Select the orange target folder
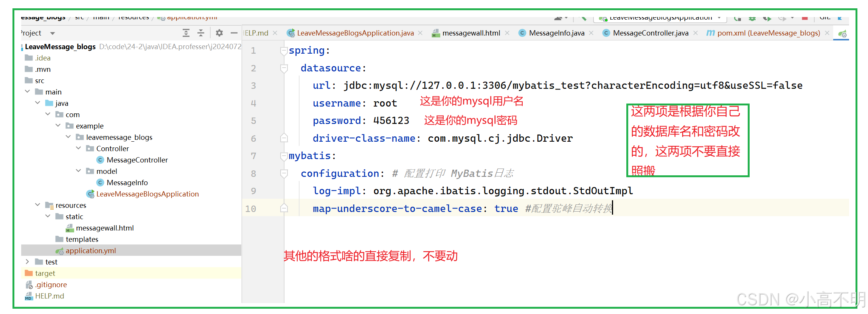Screen dimensions: 868x314 [45, 273]
